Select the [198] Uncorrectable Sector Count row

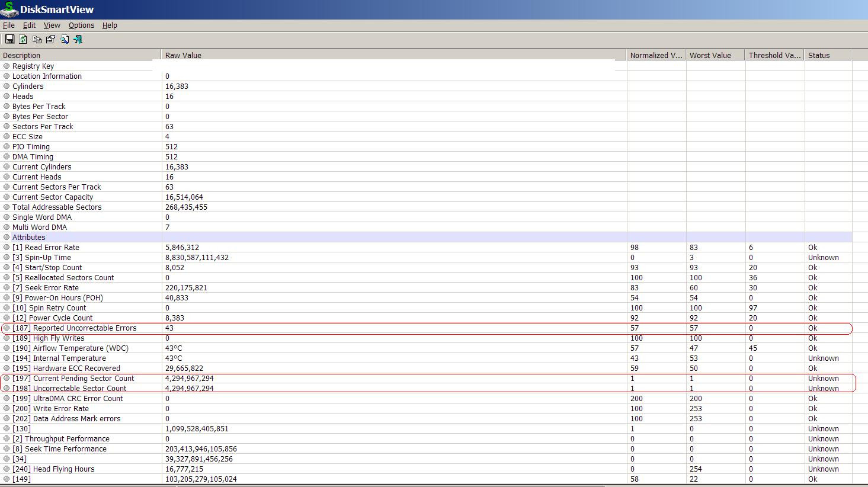pos(426,388)
